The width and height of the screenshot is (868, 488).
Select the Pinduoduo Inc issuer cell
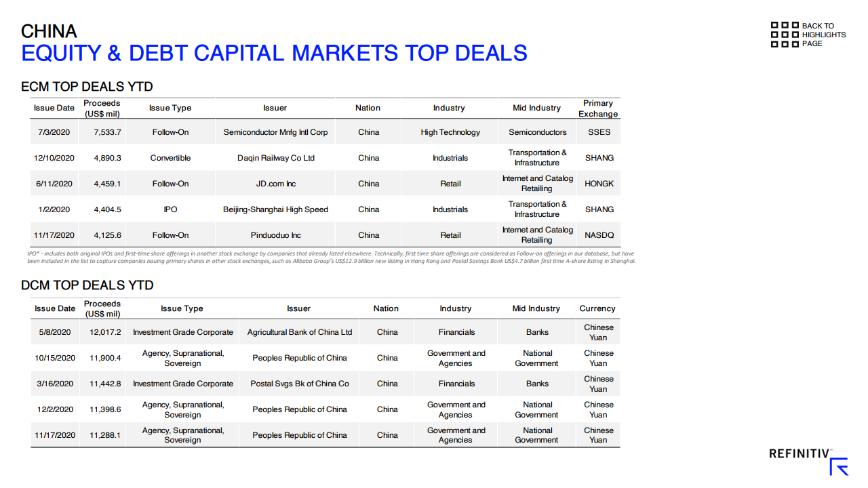(x=276, y=235)
